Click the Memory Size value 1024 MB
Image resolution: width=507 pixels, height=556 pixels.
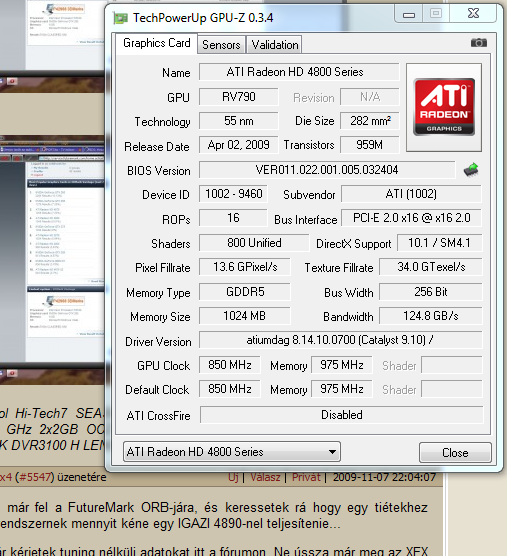pyautogui.click(x=245, y=316)
